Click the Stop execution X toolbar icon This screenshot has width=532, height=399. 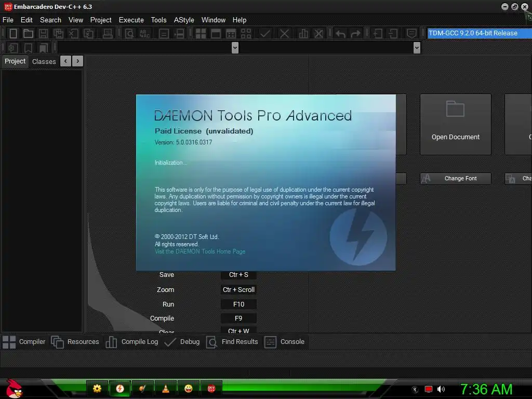tap(284, 33)
